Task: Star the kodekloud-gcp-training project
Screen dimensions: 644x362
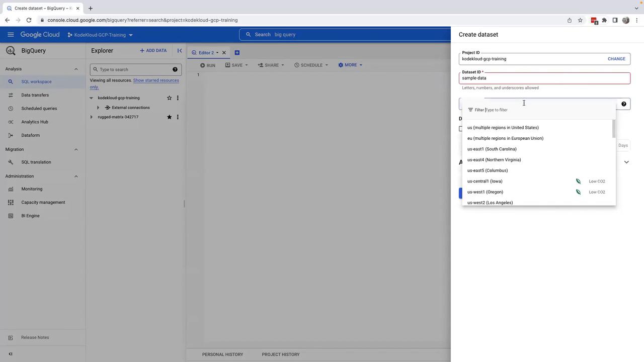Action: pos(169,98)
